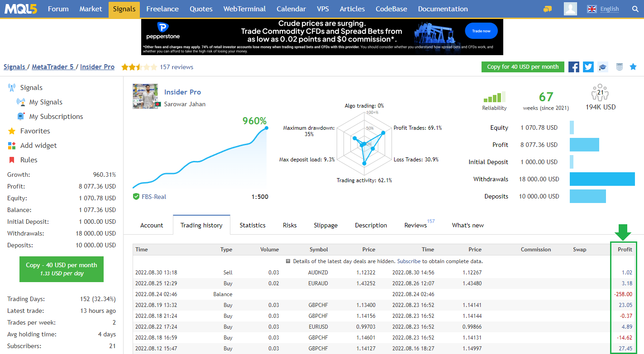The image size is (644, 354).
Task: Click the graduation cap icon
Action: point(602,67)
